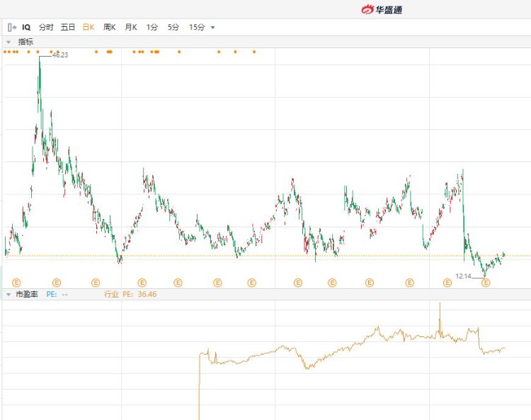Click the 行业 PE 36.46 label
Viewport: 531px width, 420px height.
[x=130, y=294]
